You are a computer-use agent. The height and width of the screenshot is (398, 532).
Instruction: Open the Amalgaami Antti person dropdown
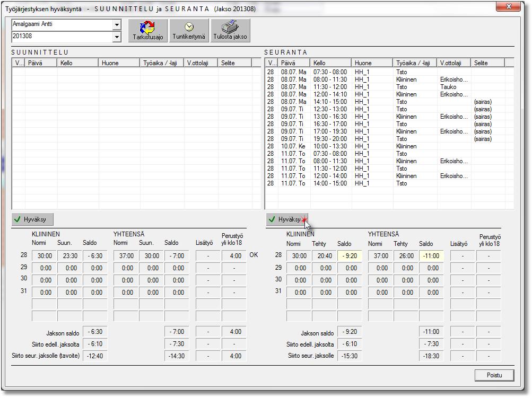click(x=117, y=25)
